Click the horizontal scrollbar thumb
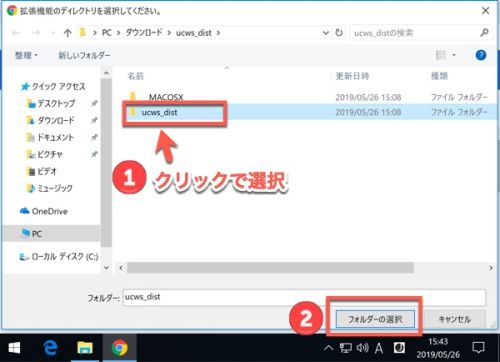 click(270, 268)
